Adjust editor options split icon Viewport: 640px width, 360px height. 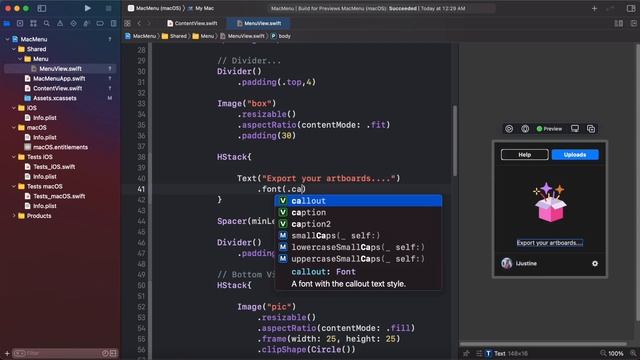[x=619, y=23]
